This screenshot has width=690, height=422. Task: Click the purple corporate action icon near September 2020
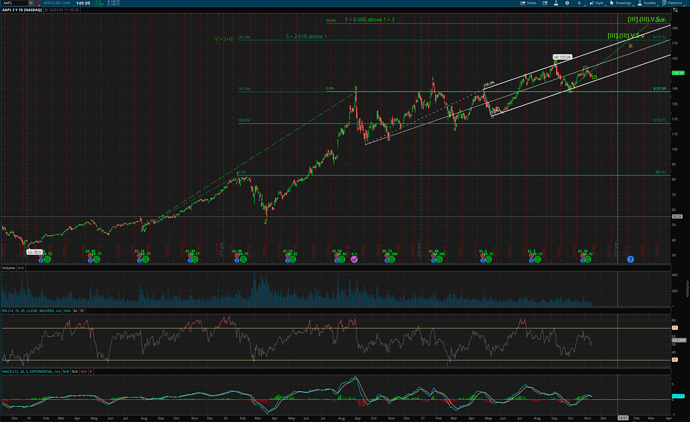(x=354, y=260)
